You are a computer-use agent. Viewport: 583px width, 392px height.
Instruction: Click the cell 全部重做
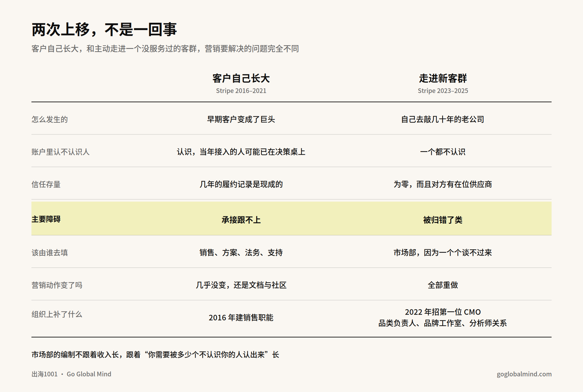[x=442, y=285]
